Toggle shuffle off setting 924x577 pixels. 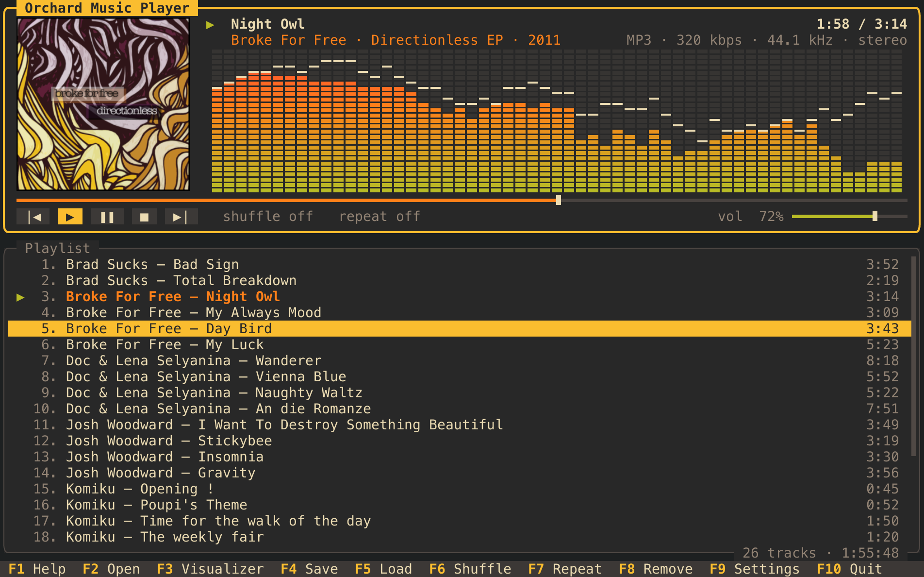pos(268,217)
